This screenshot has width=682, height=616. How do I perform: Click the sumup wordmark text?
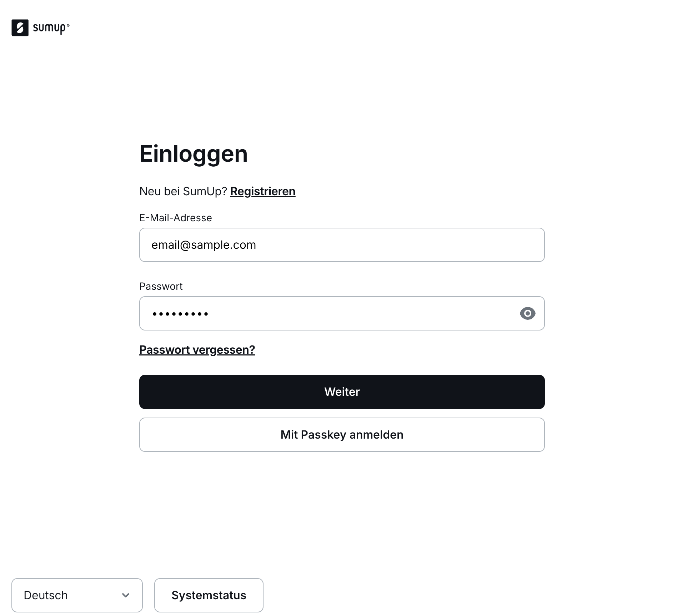[x=49, y=28]
